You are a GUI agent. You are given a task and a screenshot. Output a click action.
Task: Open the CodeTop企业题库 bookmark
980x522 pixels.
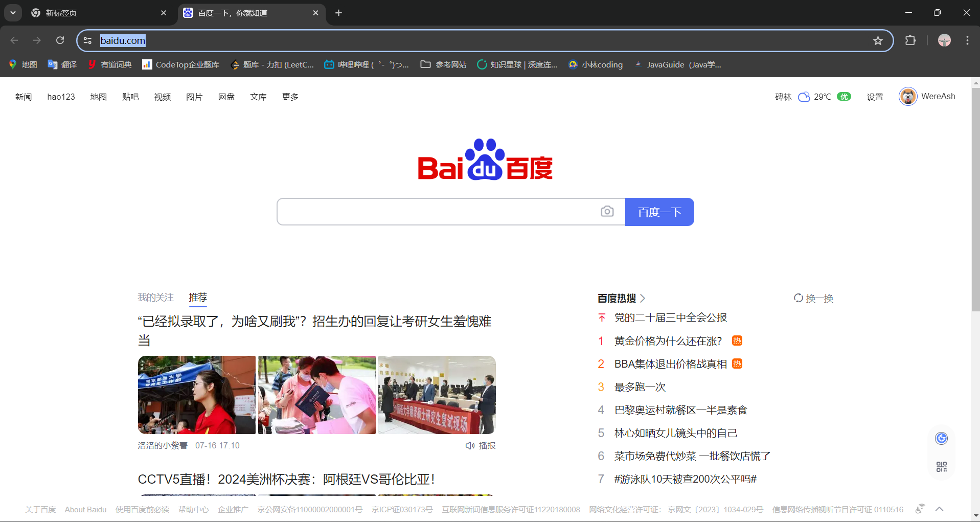pos(181,64)
